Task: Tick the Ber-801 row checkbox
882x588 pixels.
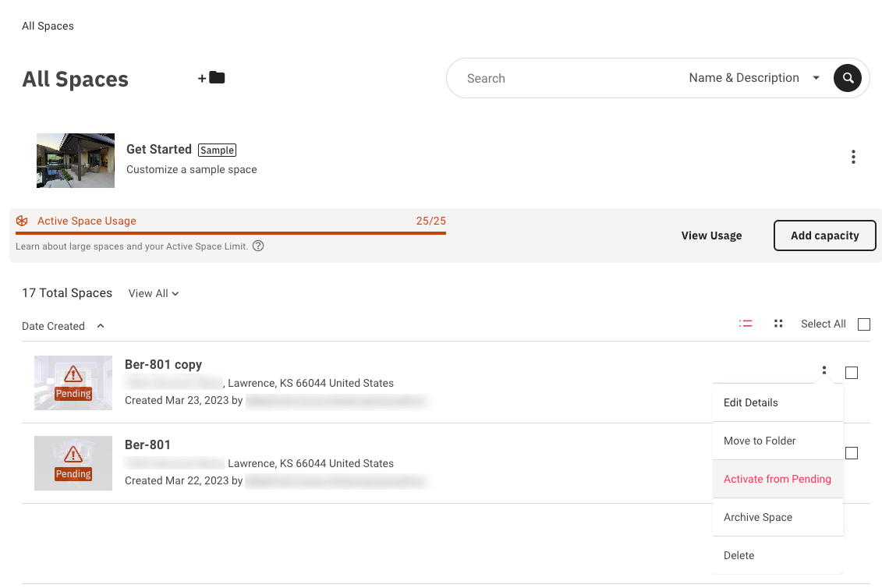Action: click(852, 453)
